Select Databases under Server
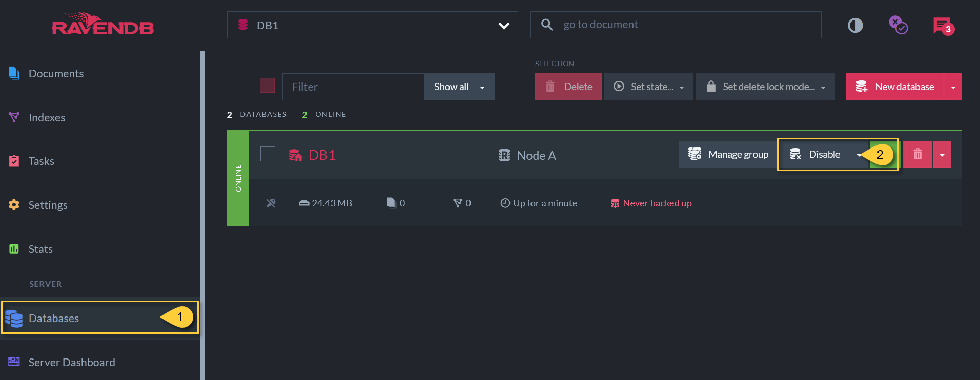980x380 pixels. pos(100,318)
